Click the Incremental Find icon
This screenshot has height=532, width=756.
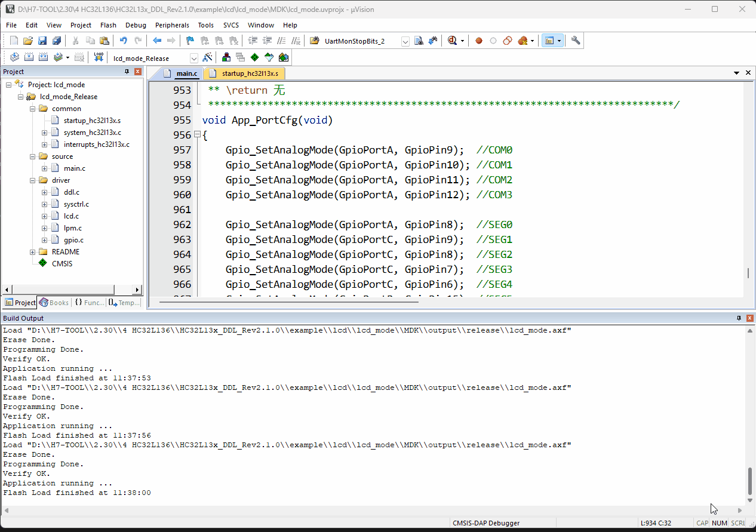pos(433,41)
